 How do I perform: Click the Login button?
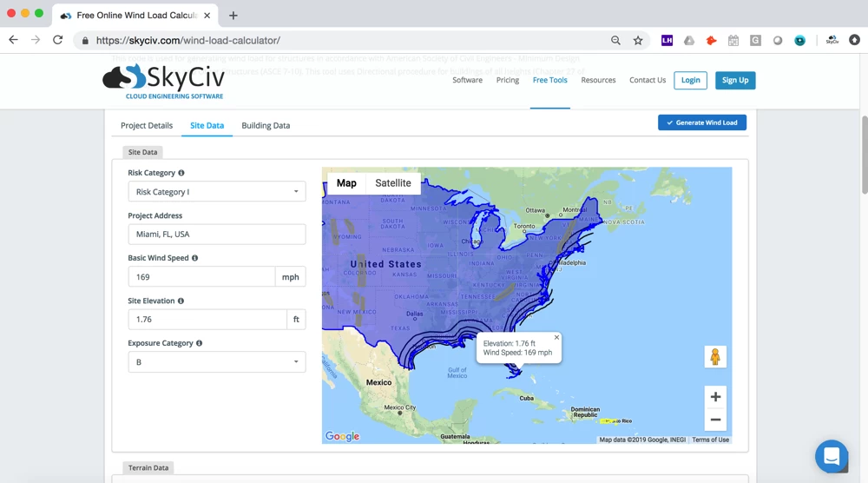point(690,80)
